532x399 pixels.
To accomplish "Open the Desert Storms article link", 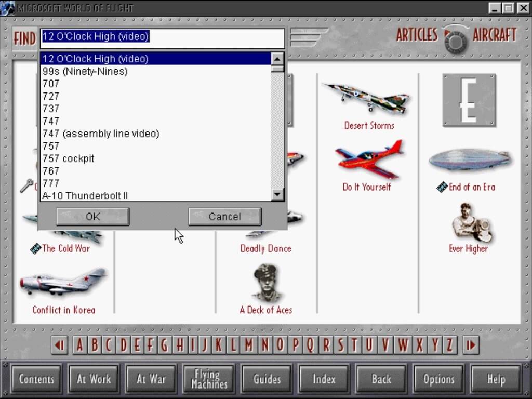I will [369, 126].
